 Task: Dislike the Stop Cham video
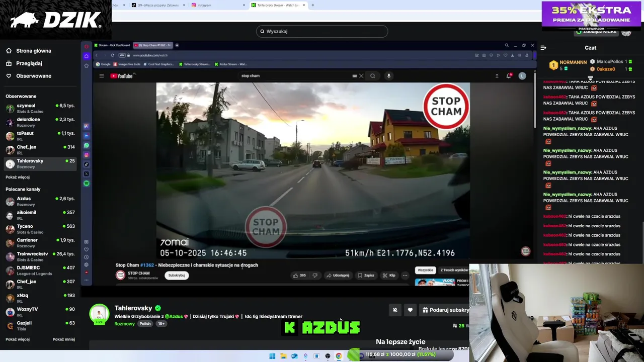pyautogui.click(x=315, y=276)
